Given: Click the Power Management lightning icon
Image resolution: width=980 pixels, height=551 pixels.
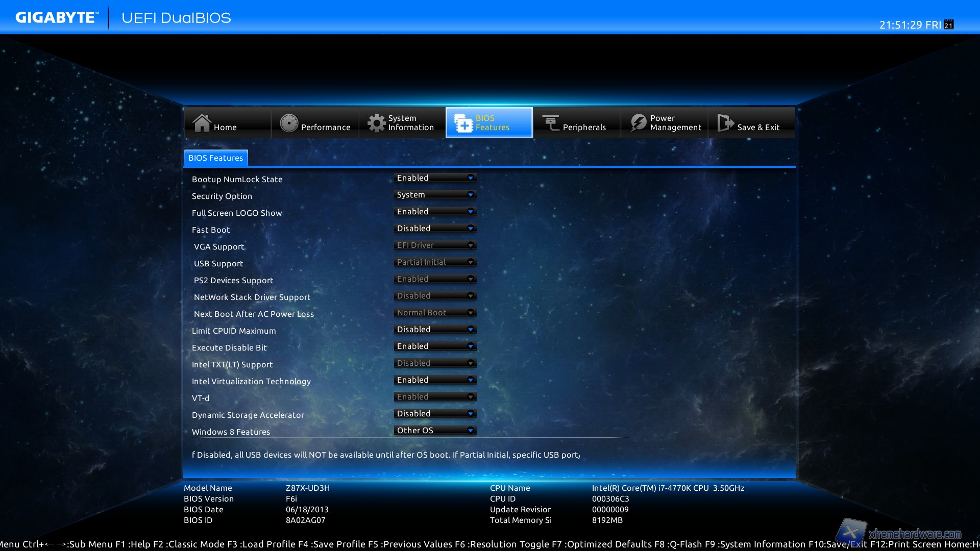Looking at the screenshot, I should pos(638,123).
